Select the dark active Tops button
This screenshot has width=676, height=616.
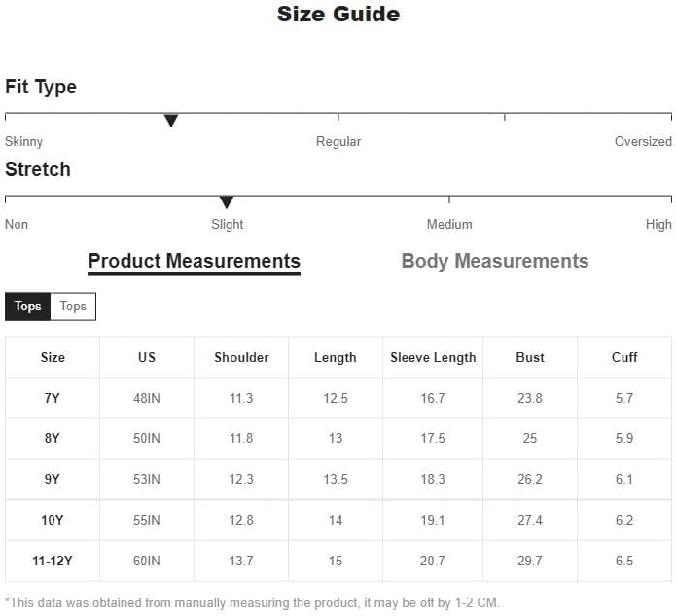click(x=27, y=307)
